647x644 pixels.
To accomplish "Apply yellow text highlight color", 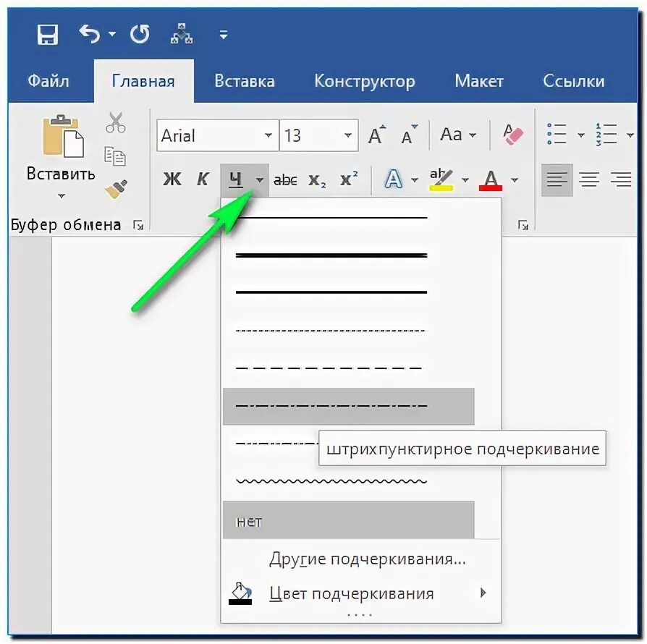I will coord(441,179).
